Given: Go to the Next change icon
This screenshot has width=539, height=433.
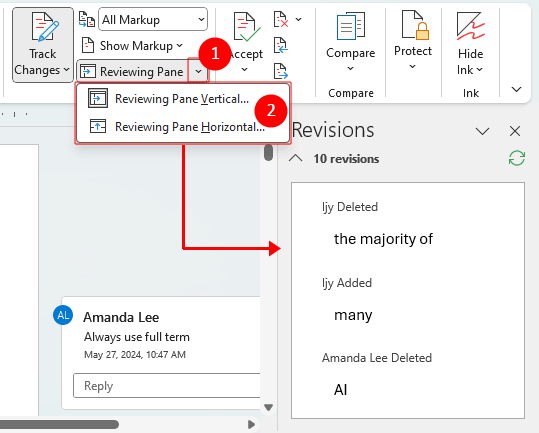Looking at the screenshot, I should (280, 71).
